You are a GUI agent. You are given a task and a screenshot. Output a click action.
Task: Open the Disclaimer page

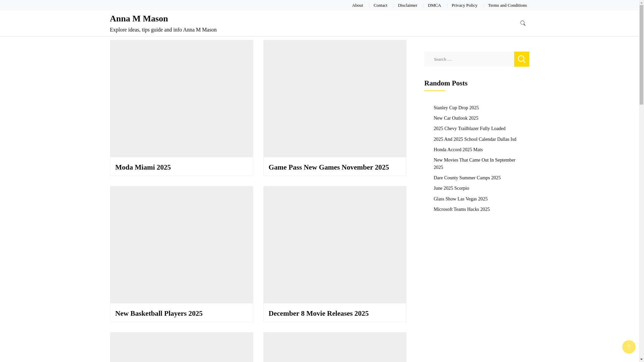click(x=408, y=5)
